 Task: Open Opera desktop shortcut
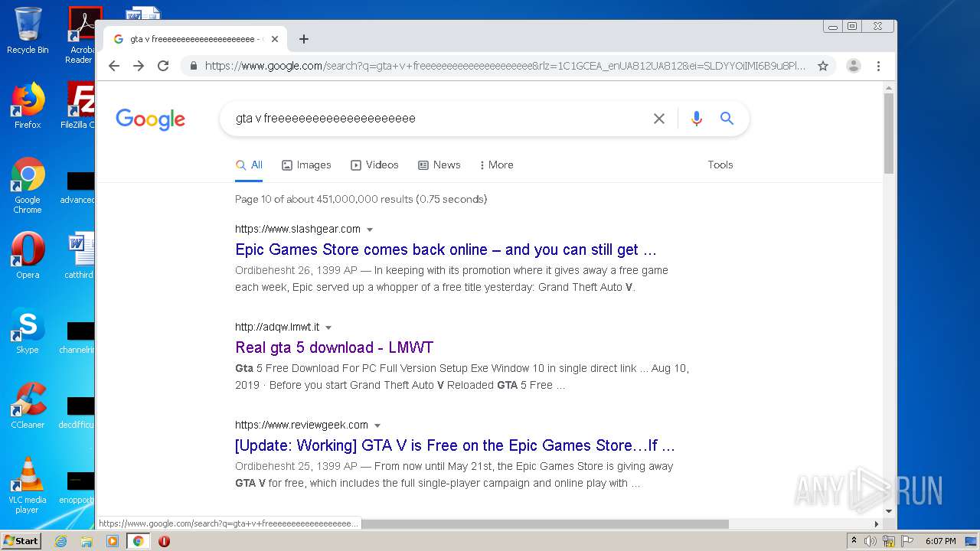point(28,256)
